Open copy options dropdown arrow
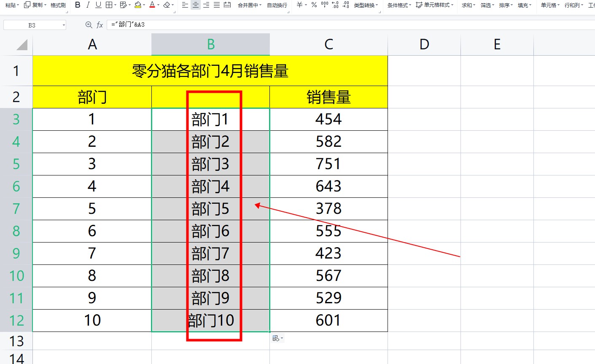Image resolution: width=595 pixels, height=364 pixels. point(46,5)
